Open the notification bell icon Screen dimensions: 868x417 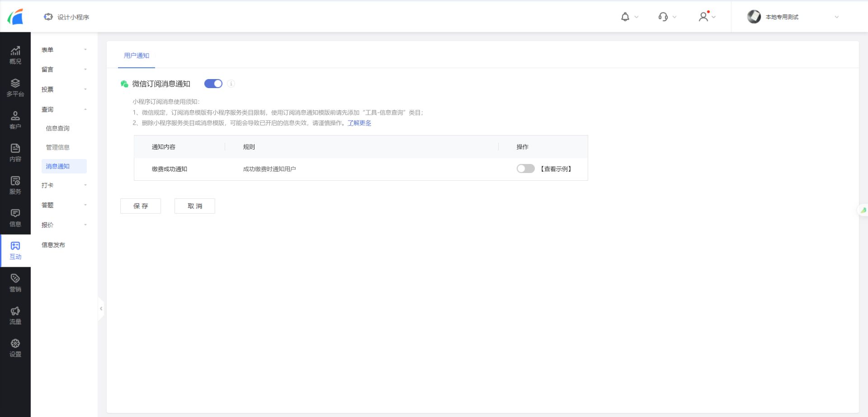pos(625,17)
